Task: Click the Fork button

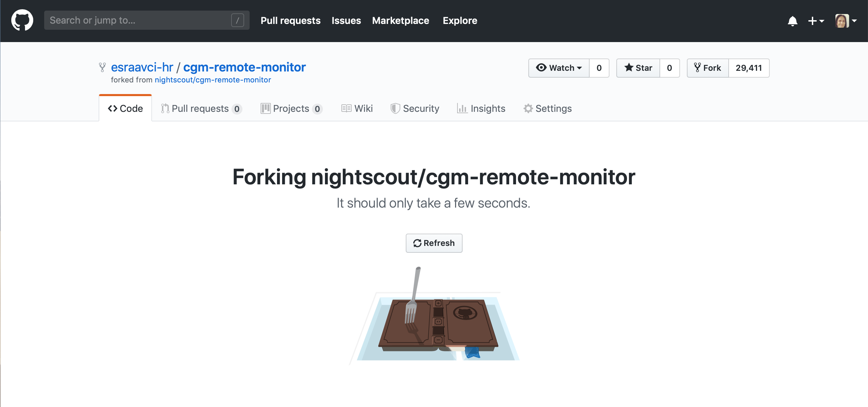Action: coord(708,68)
